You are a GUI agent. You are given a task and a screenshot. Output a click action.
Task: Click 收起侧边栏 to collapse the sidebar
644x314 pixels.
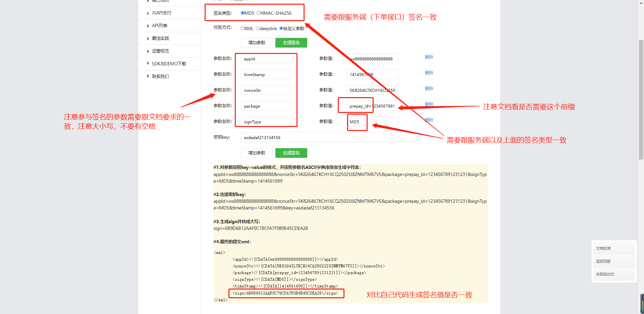pyautogui.click(x=614, y=274)
